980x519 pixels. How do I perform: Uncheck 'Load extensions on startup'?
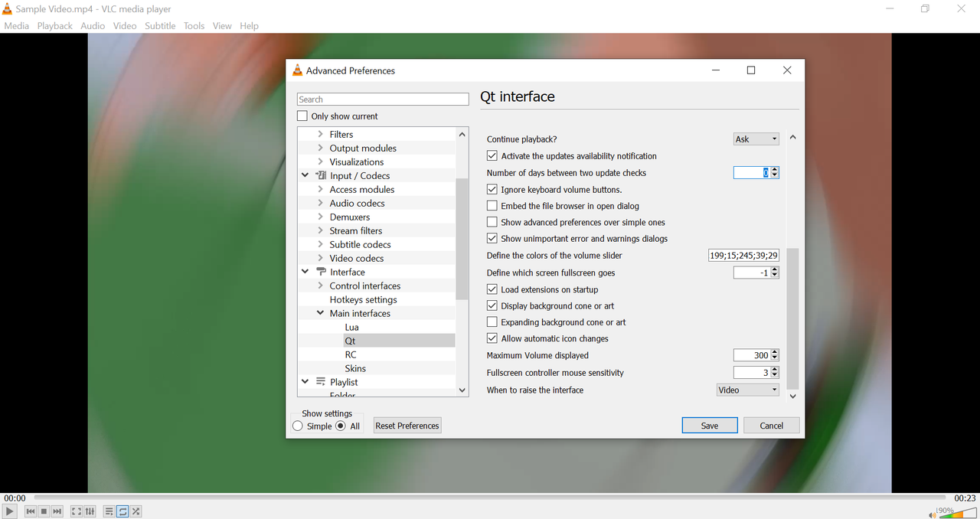click(x=492, y=289)
